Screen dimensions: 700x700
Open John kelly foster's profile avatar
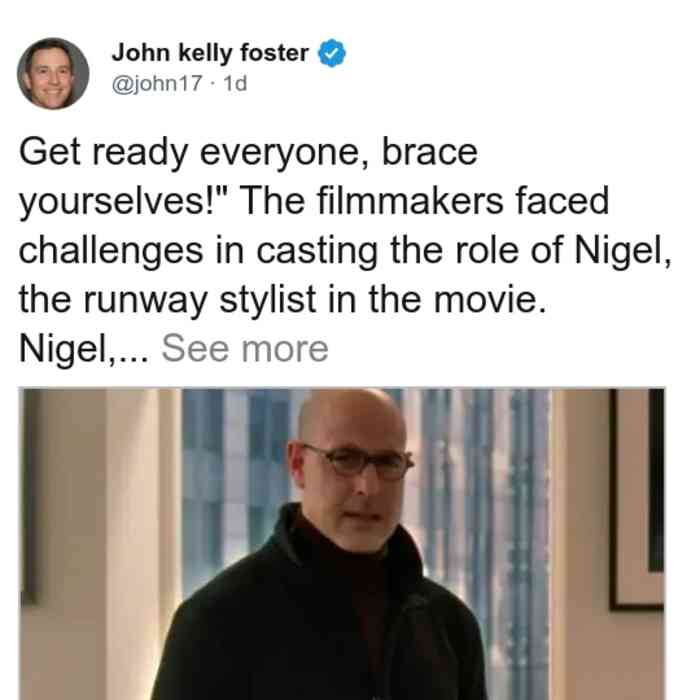coord(53,74)
